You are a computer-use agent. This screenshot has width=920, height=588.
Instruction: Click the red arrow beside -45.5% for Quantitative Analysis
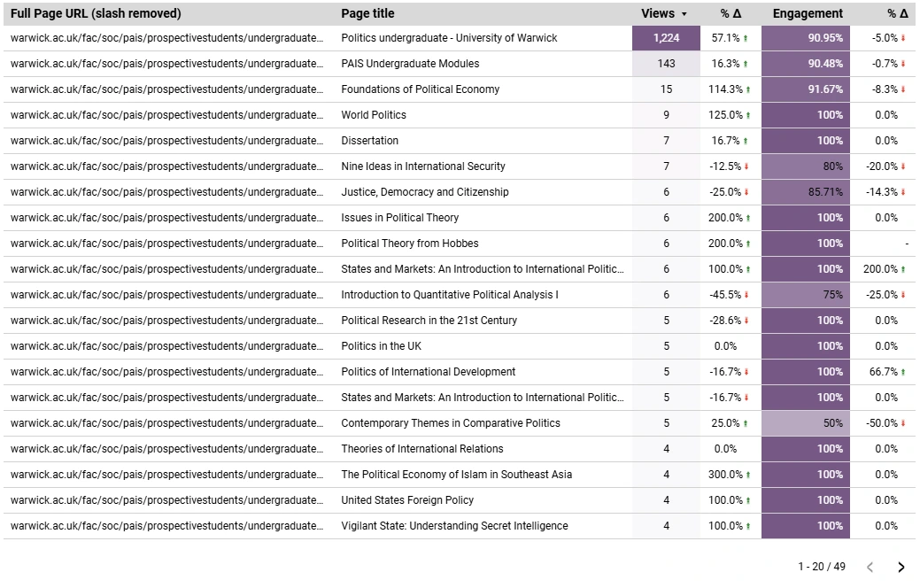point(746,295)
